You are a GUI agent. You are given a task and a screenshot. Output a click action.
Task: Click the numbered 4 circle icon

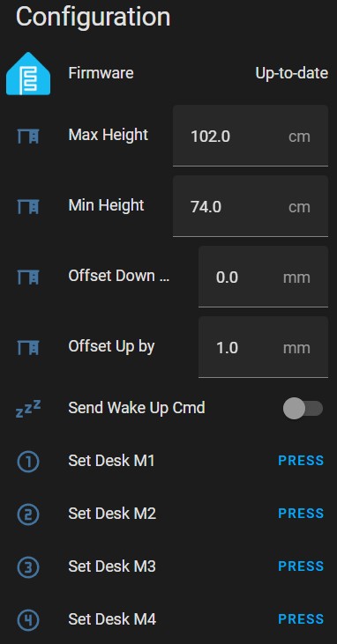tap(28, 619)
